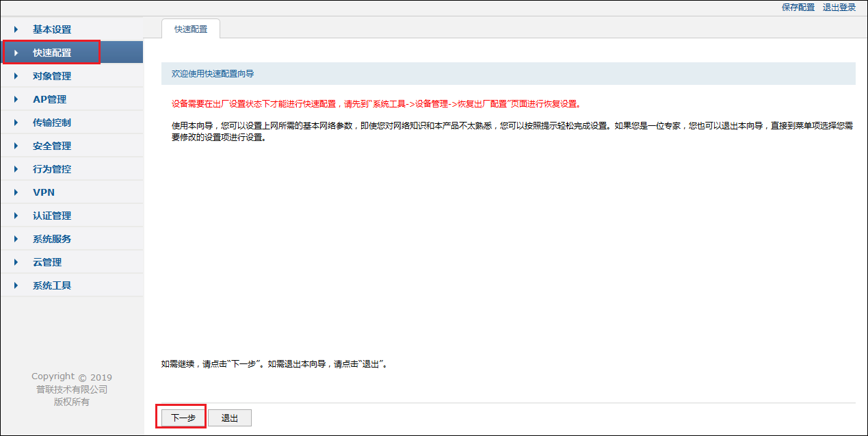Click the Copyright 2019 footer text
868x436 pixels.
pyautogui.click(x=71, y=376)
